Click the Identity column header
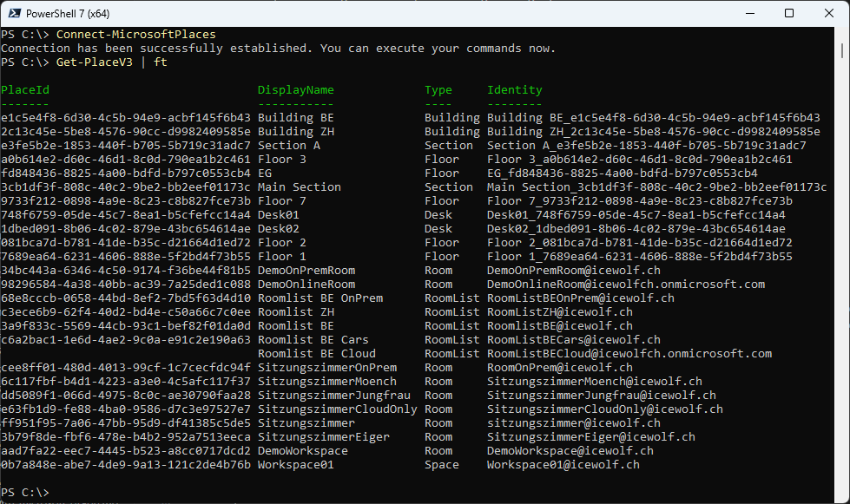 [514, 90]
